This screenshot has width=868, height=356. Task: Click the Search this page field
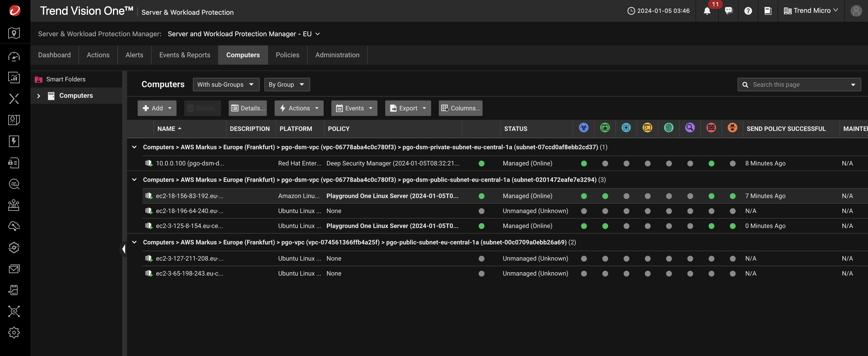(799, 85)
